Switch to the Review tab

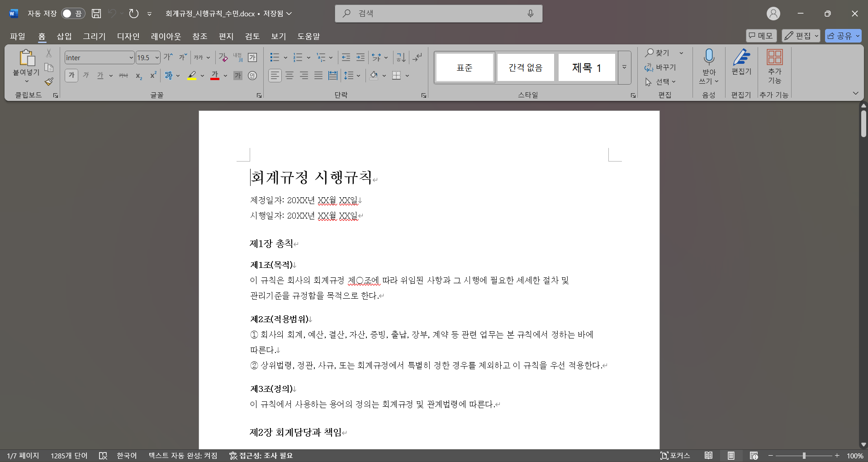[x=252, y=36]
